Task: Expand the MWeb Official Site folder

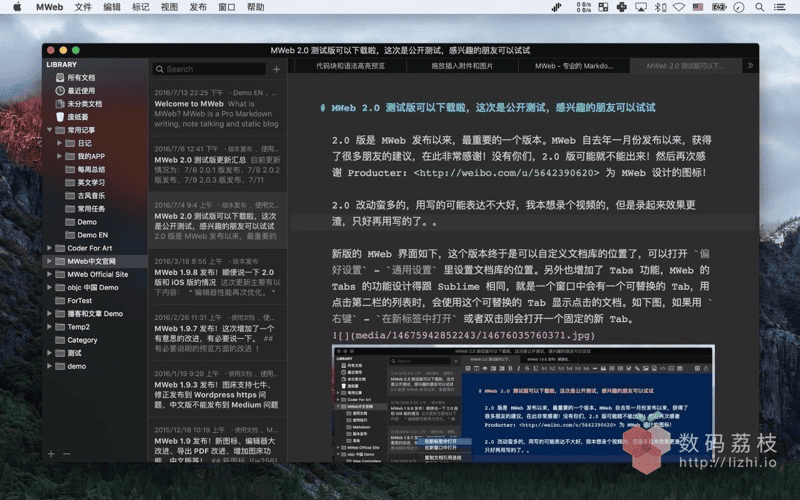Action: coord(49,274)
